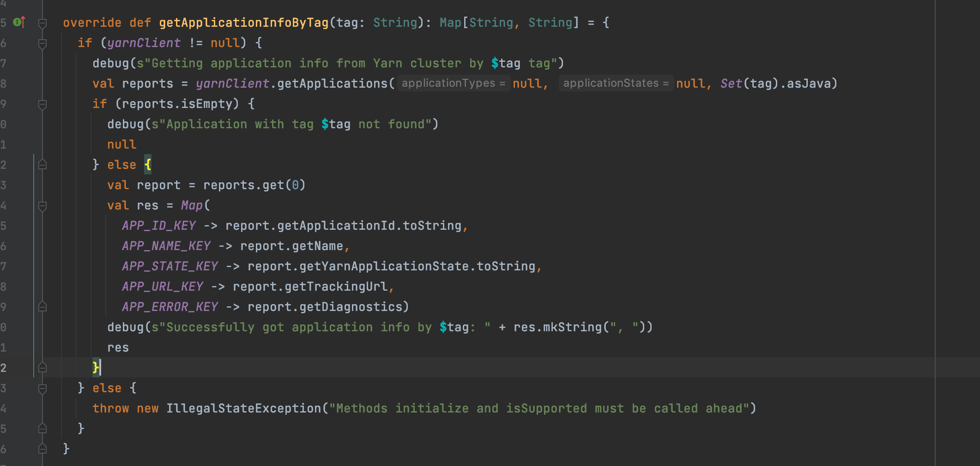980x466 pixels.
Task: Click 'getTrackingUrl' call
Action: (x=336, y=287)
